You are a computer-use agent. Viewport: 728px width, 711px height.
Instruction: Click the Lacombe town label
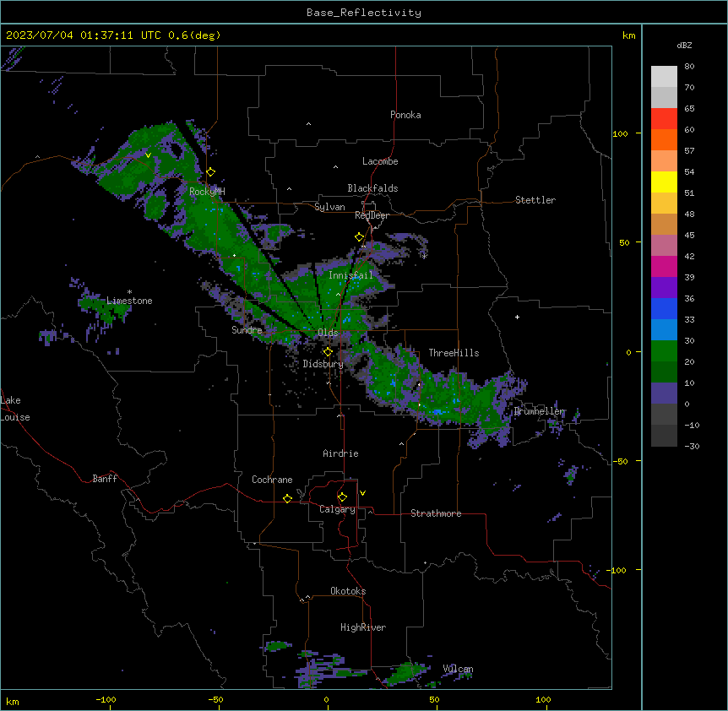pyautogui.click(x=380, y=161)
